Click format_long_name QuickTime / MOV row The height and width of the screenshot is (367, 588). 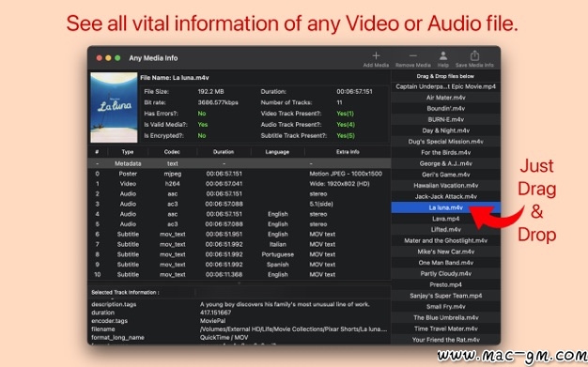[240, 337]
